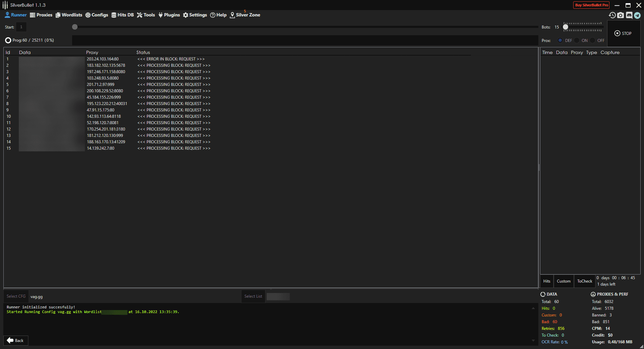Select proxy cell 203.24.103.164:80

[x=103, y=59]
